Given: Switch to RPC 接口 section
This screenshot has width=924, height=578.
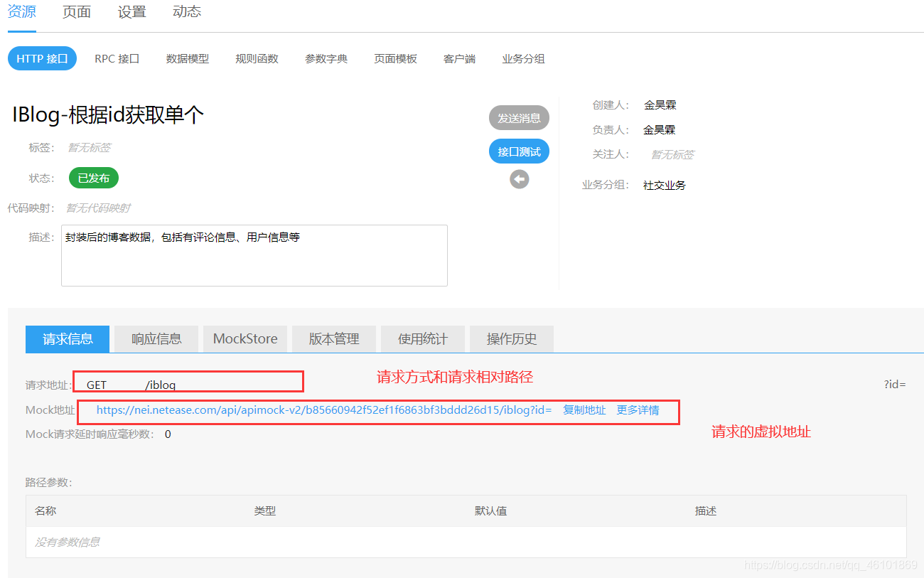Looking at the screenshot, I should click(x=117, y=58).
